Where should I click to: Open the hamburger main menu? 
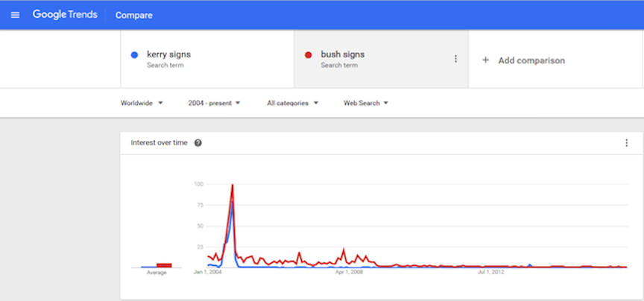(15, 15)
